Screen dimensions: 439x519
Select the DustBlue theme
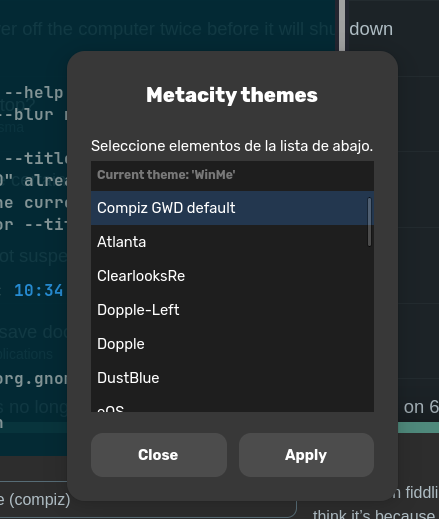coord(232,378)
